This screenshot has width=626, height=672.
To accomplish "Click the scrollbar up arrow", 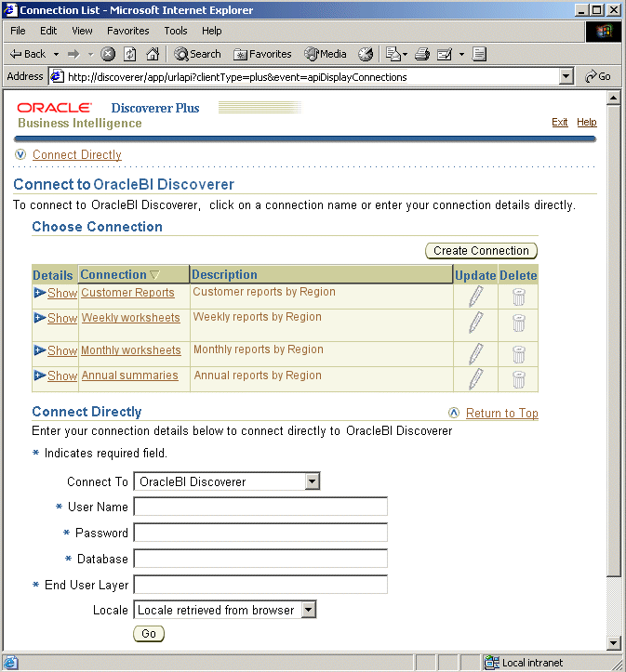I will point(614,99).
